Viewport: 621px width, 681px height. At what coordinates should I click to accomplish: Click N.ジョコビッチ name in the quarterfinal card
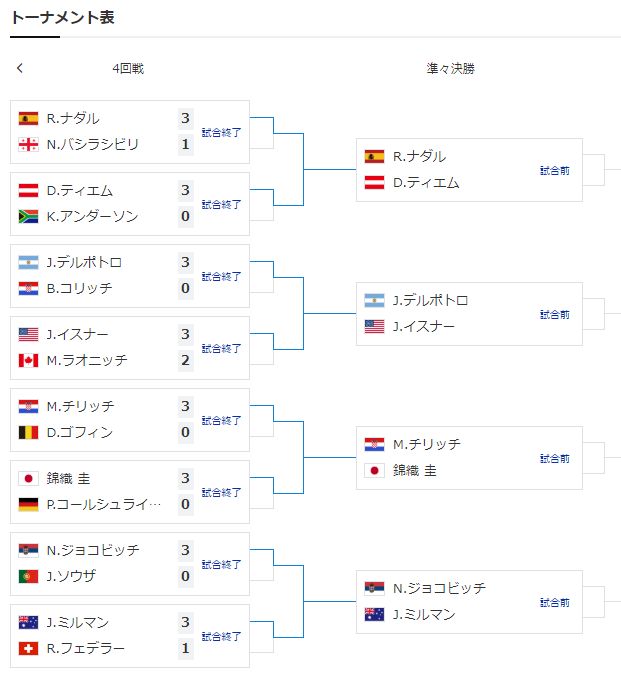(439, 588)
